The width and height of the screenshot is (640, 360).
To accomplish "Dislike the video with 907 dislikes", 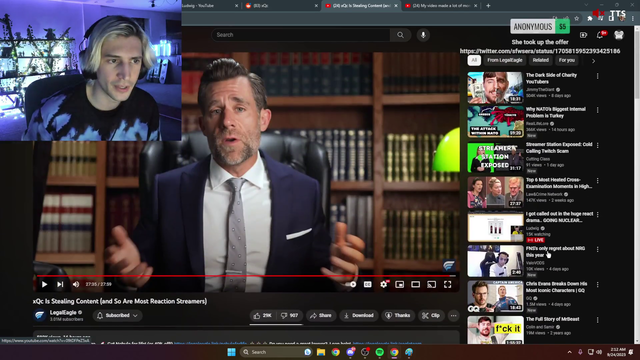I will (289, 316).
